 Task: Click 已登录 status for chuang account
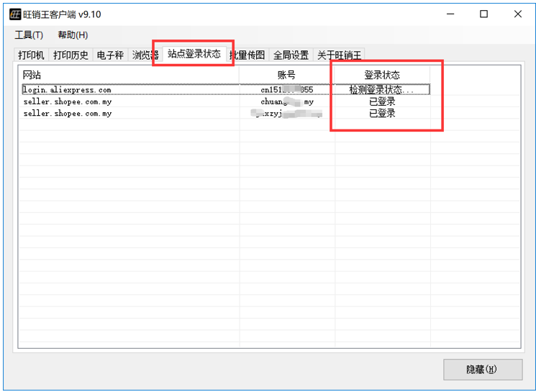click(382, 102)
